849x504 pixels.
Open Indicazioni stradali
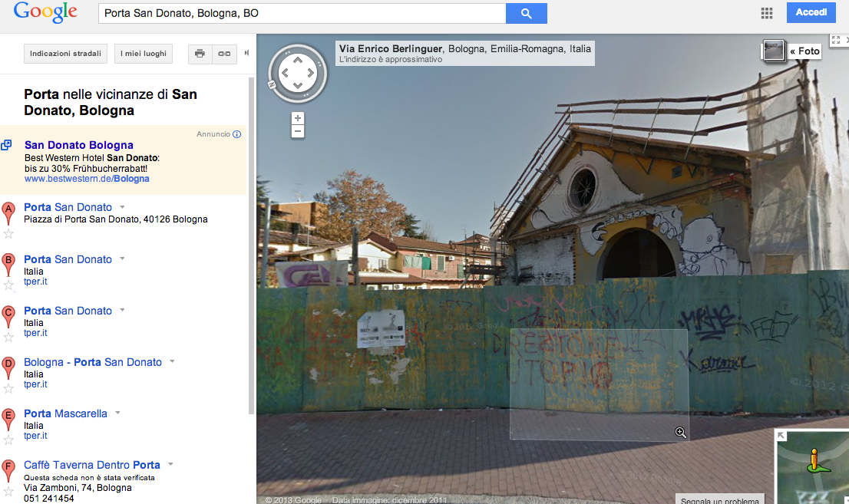coord(64,54)
